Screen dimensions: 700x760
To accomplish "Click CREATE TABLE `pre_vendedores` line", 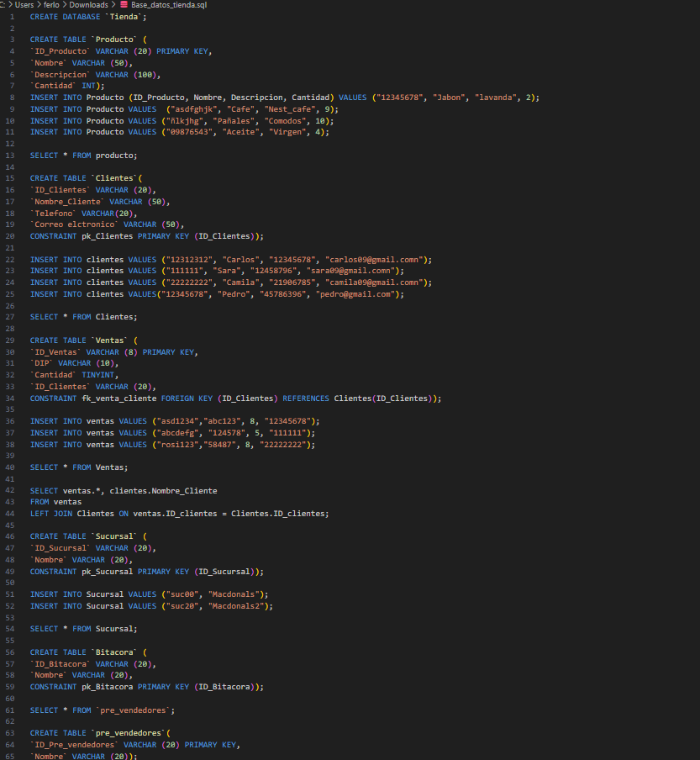I will 100,733.
